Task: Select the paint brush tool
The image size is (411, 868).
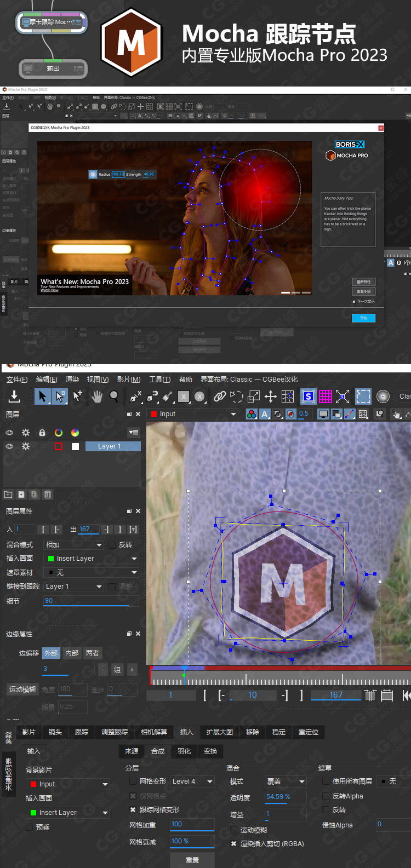Action: [168, 396]
